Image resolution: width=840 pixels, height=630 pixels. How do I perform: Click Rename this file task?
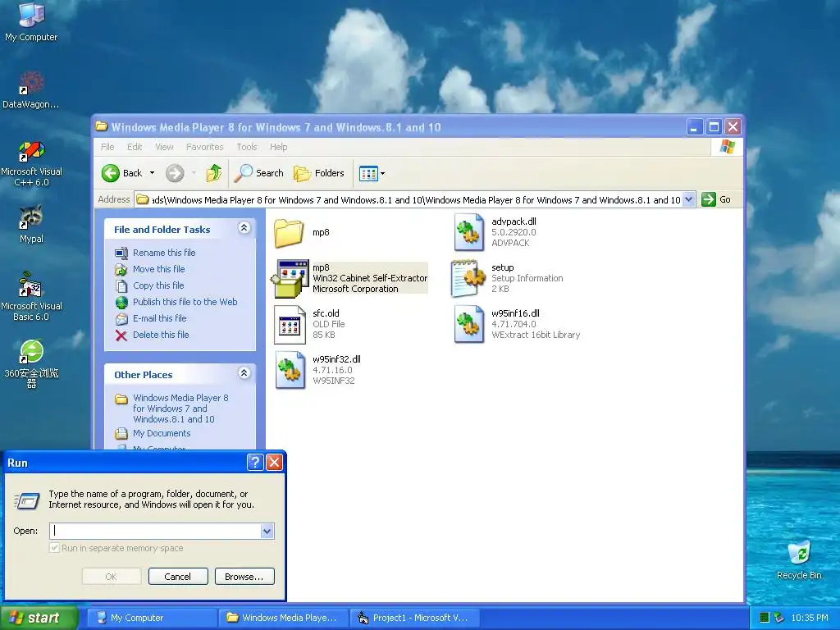pos(164,253)
